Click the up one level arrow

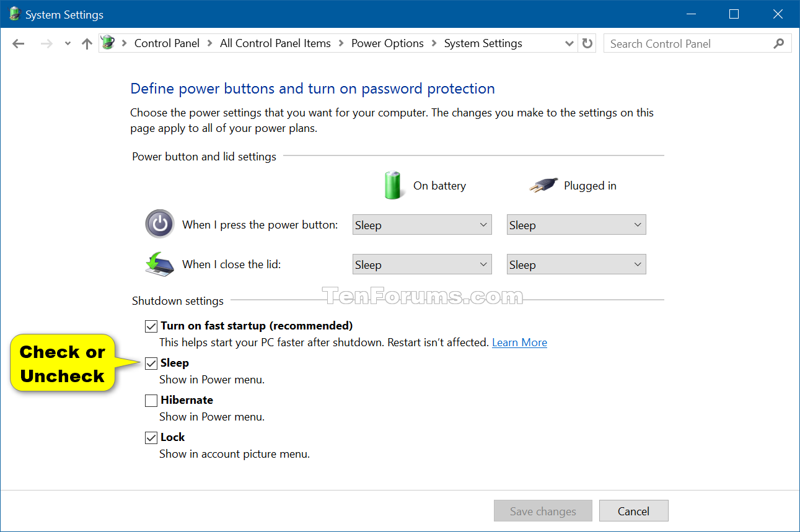pos(86,43)
